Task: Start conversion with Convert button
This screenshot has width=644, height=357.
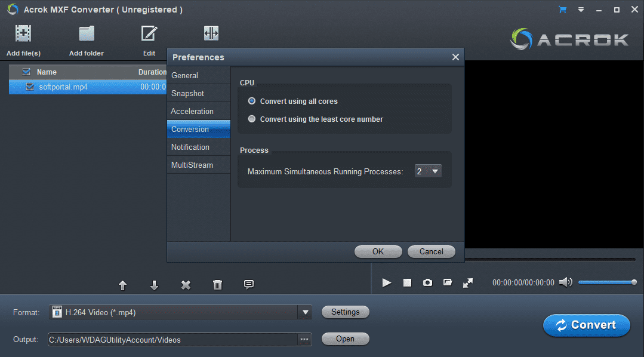Action: click(587, 325)
